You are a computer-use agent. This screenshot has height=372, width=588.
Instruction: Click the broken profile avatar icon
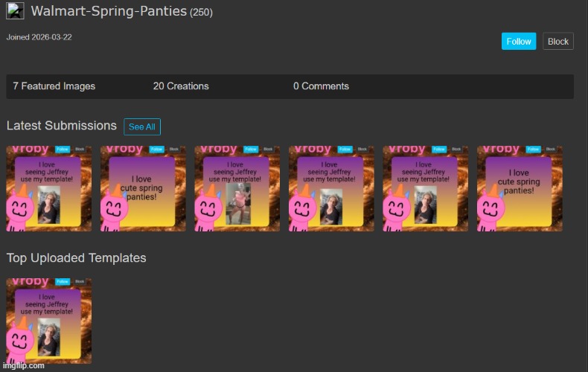tap(15, 11)
